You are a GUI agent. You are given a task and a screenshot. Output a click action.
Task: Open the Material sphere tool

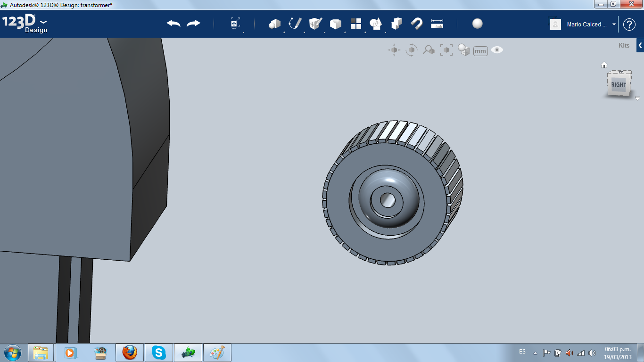pos(478,24)
